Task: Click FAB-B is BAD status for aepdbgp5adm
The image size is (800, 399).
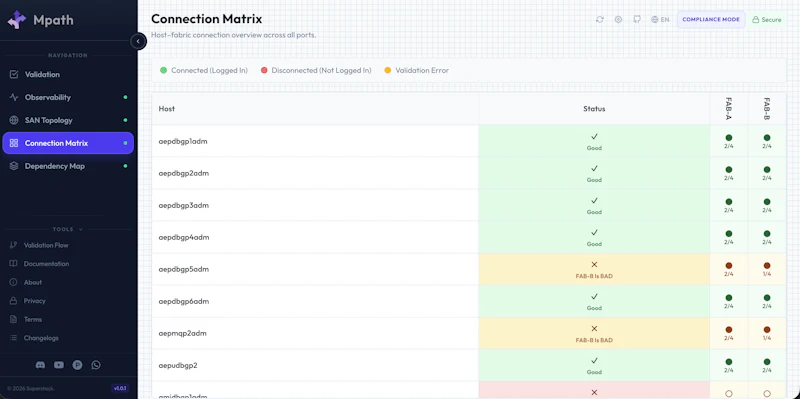Action: point(594,270)
